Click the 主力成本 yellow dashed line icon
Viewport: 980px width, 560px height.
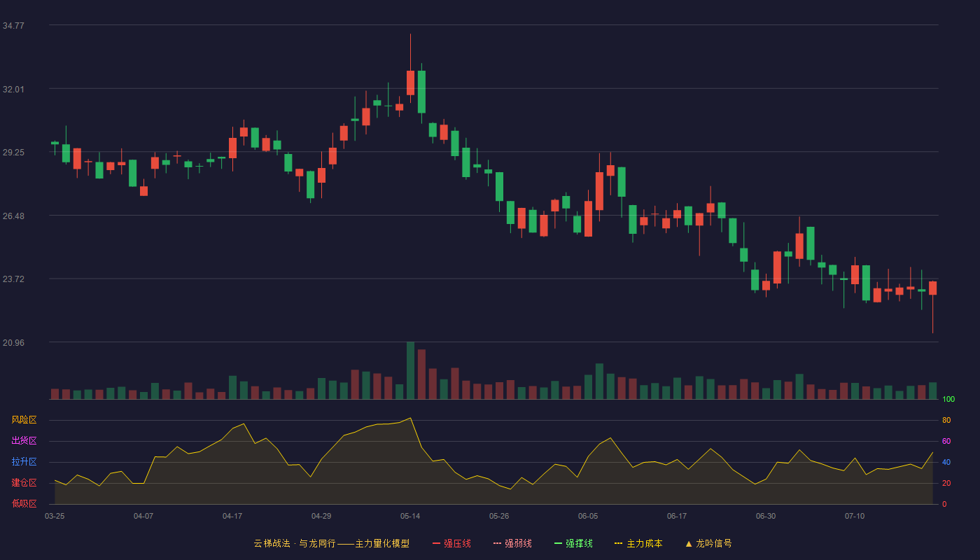[619, 543]
